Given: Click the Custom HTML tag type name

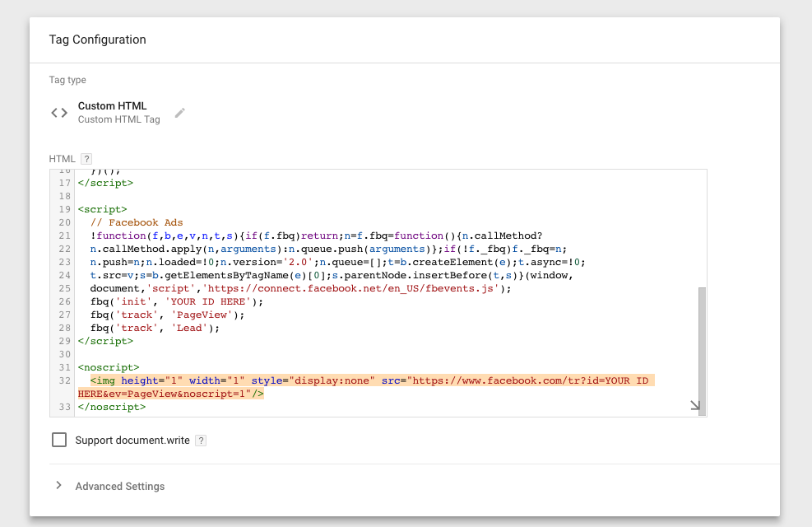Looking at the screenshot, I should [112, 105].
